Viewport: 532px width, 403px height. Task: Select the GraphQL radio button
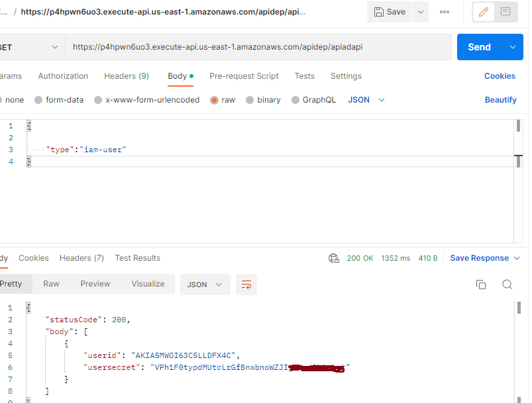point(295,100)
